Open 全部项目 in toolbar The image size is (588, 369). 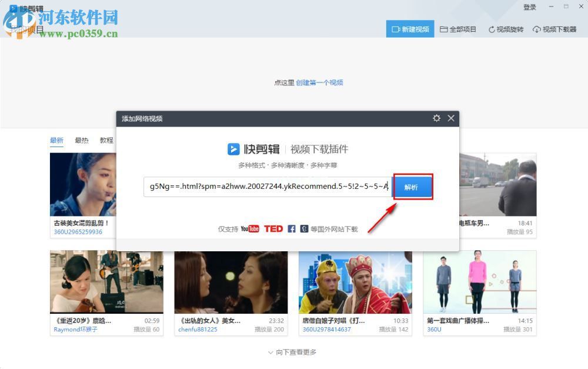pyautogui.click(x=458, y=29)
